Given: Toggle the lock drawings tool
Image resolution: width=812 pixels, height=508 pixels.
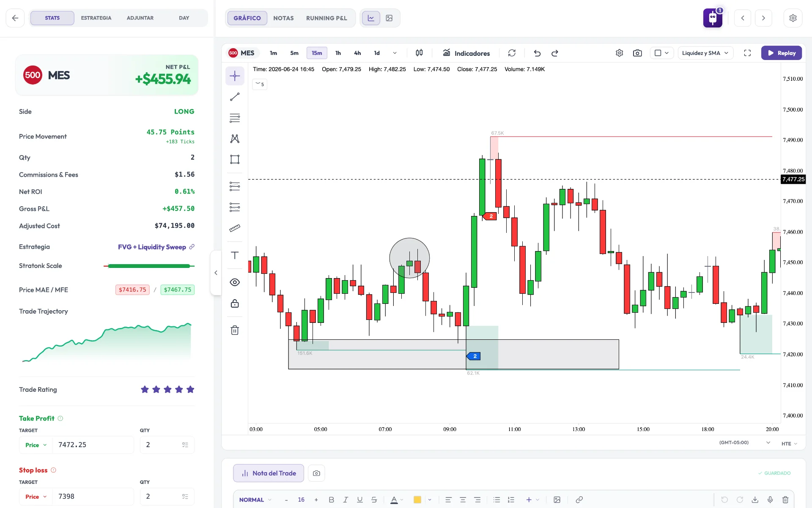Looking at the screenshot, I should tap(235, 303).
